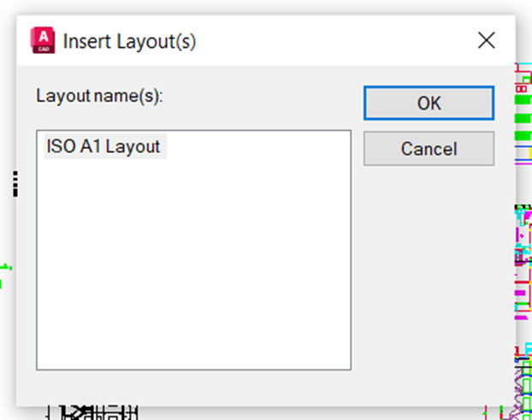Click the AutoCAD logo icon in title bar
The height and width of the screenshot is (420, 532).
43,40
